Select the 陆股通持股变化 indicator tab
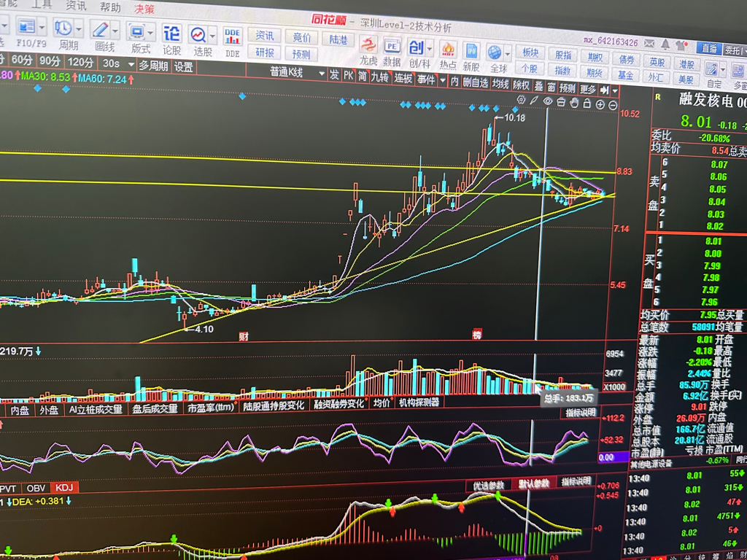The height and width of the screenshot is (560, 747). point(274,406)
